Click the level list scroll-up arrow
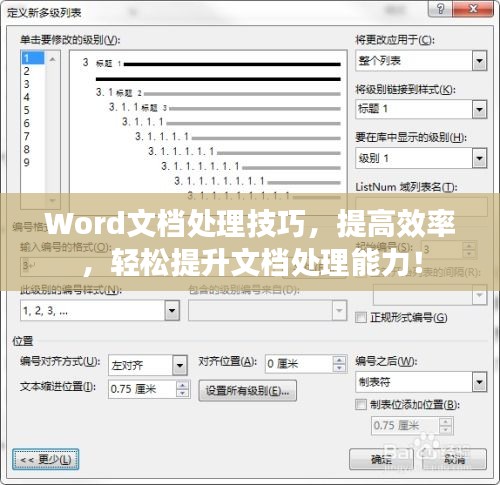This screenshot has height=485, width=500. click(52, 60)
